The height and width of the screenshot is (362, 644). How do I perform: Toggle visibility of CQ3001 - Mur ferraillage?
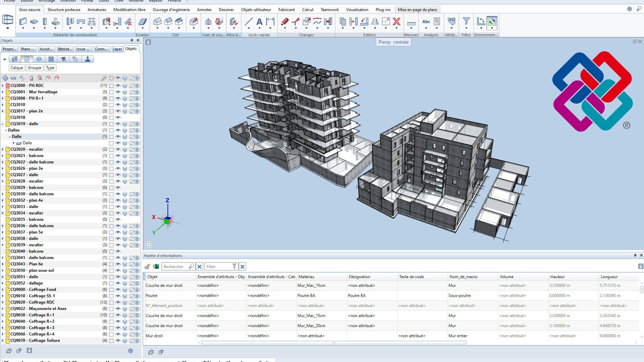click(118, 92)
